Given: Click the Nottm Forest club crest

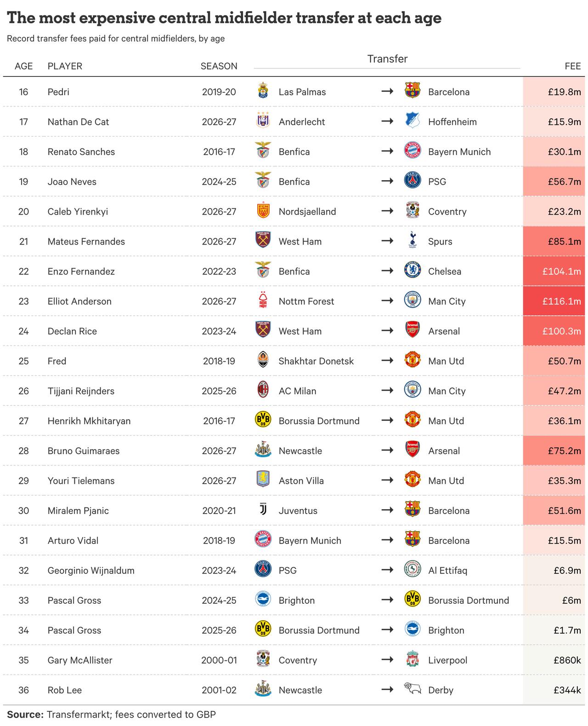Looking at the screenshot, I should point(263,301).
